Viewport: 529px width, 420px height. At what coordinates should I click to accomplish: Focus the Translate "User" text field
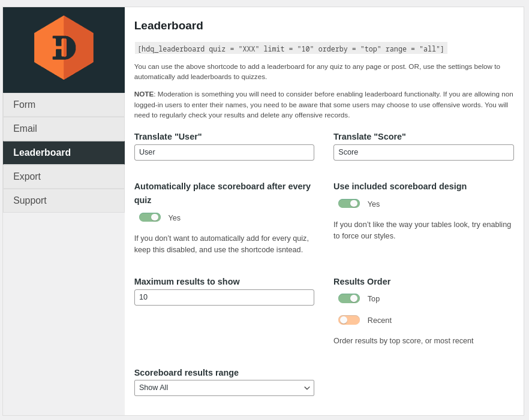(x=224, y=152)
